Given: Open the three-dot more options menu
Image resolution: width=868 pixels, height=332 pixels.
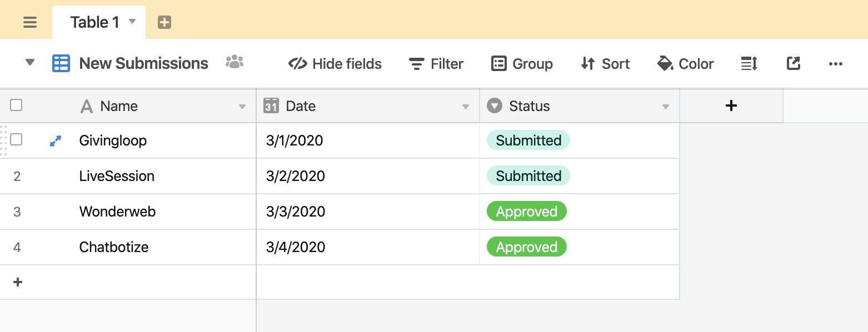Looking at the screenshot, I should 836,64.
